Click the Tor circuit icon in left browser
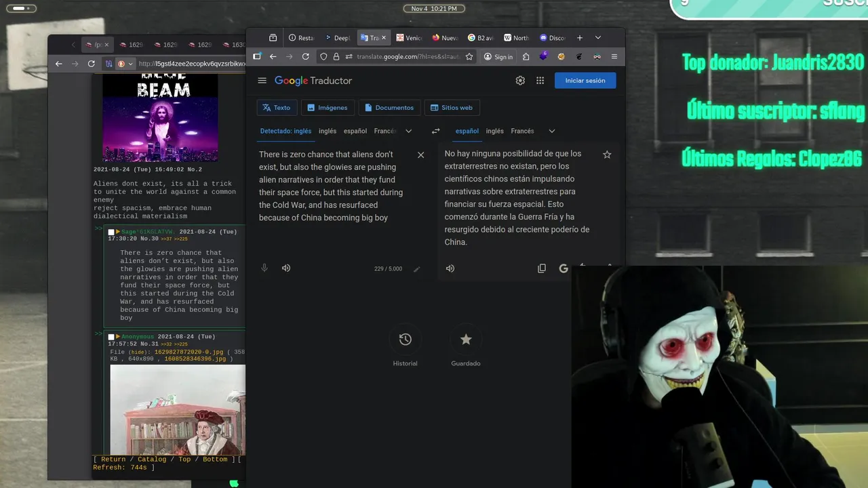The image size is (868, 488). tap(108, 64)
